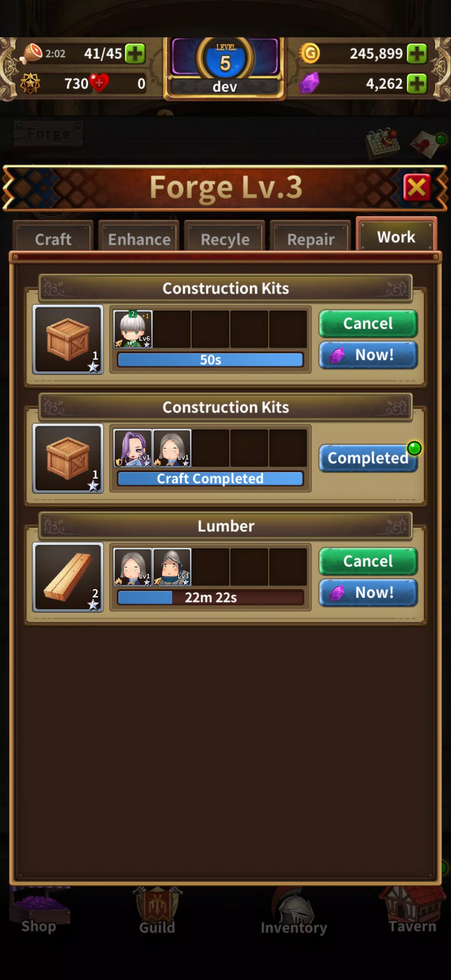The width and height of the screenshot is (451, 980).
Task: Finish the Lumber job with Now!
Action: tap(368, 592)
